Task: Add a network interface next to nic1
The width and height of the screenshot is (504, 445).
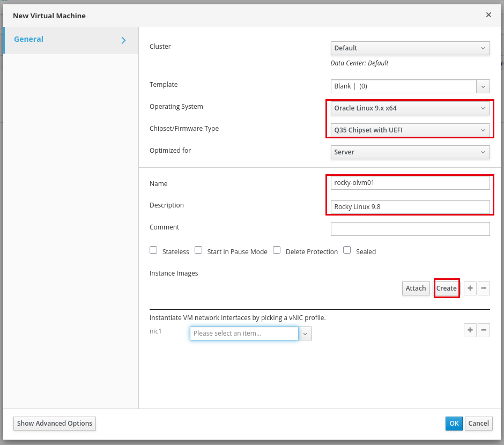Action: pos(470,330)
